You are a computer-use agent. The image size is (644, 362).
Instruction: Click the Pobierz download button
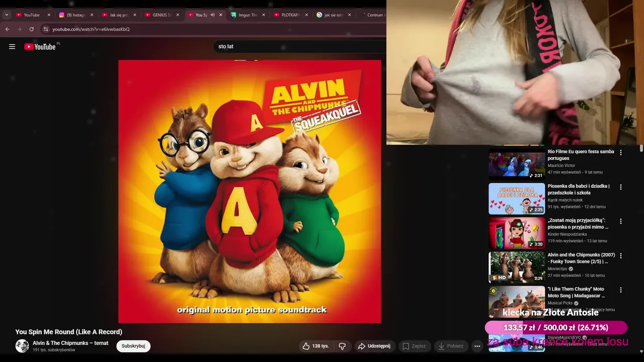coord(451,346)
